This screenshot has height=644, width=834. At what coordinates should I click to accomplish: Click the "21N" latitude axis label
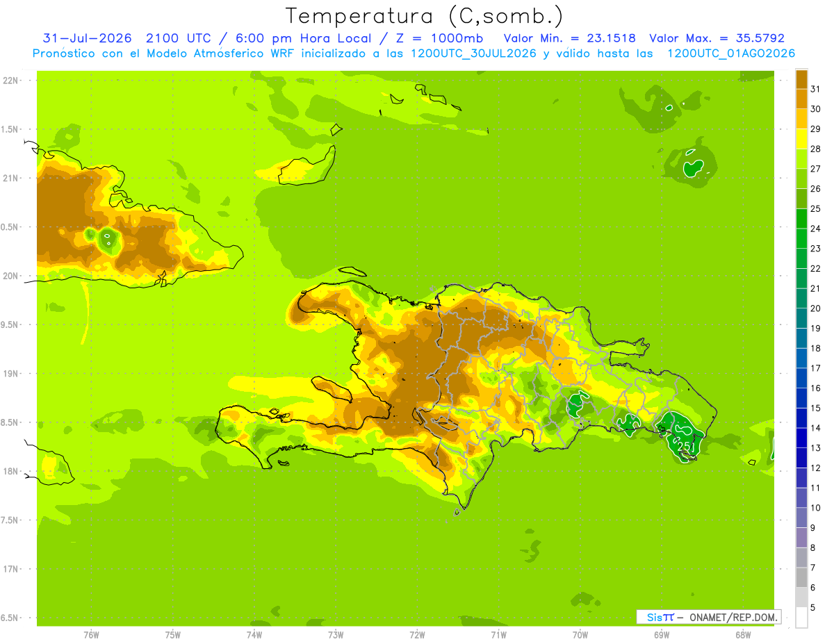(10, 178)
